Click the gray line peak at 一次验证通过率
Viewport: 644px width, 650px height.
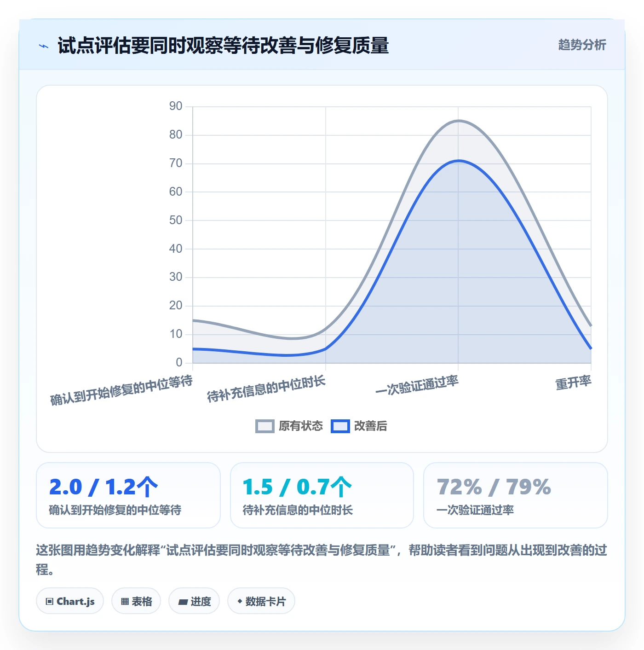pyautogui.click(x=458, y=121)
